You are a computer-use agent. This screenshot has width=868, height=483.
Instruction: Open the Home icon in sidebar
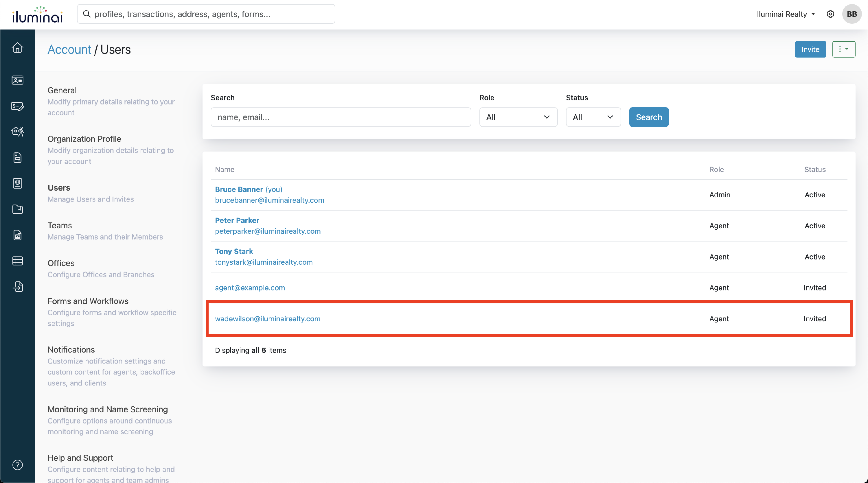pos(18,48)
